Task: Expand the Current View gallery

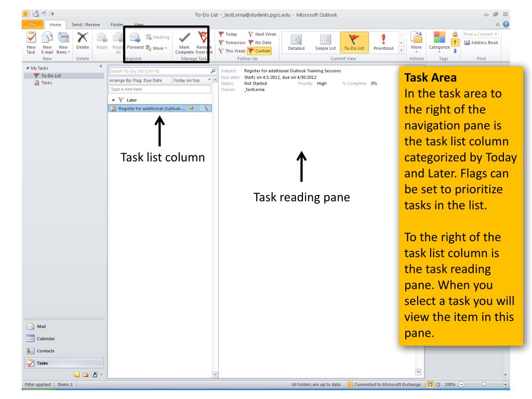Action: [x=402, y=50]
